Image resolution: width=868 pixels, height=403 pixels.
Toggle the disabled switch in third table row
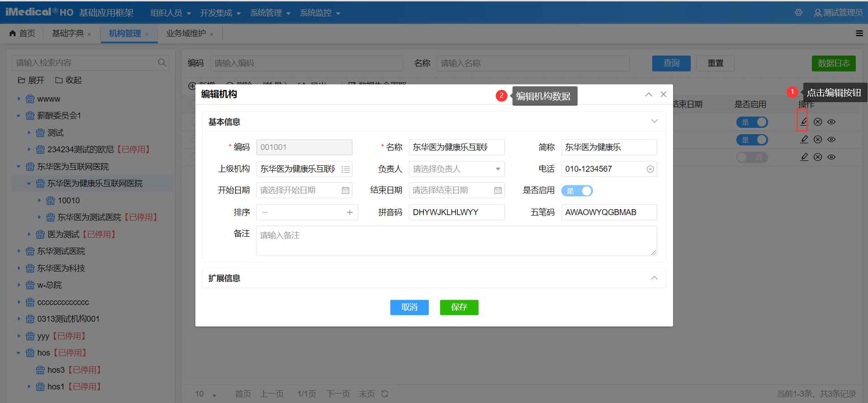[x=752, y=157]
